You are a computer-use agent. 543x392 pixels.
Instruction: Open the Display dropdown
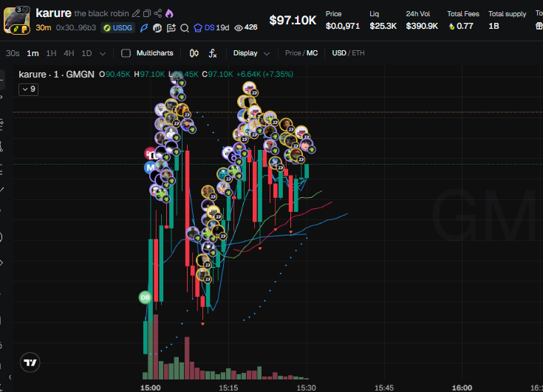click(251, 53)
